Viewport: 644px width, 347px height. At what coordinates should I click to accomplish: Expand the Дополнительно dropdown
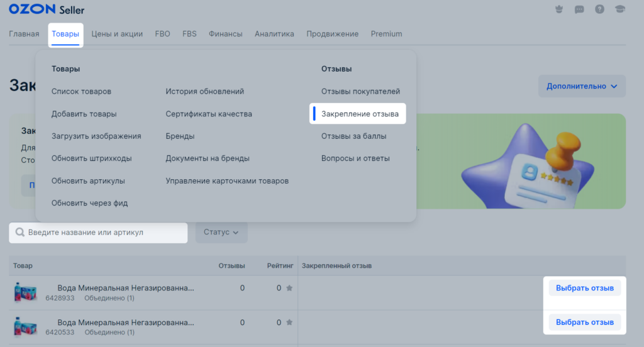[582, 86]
